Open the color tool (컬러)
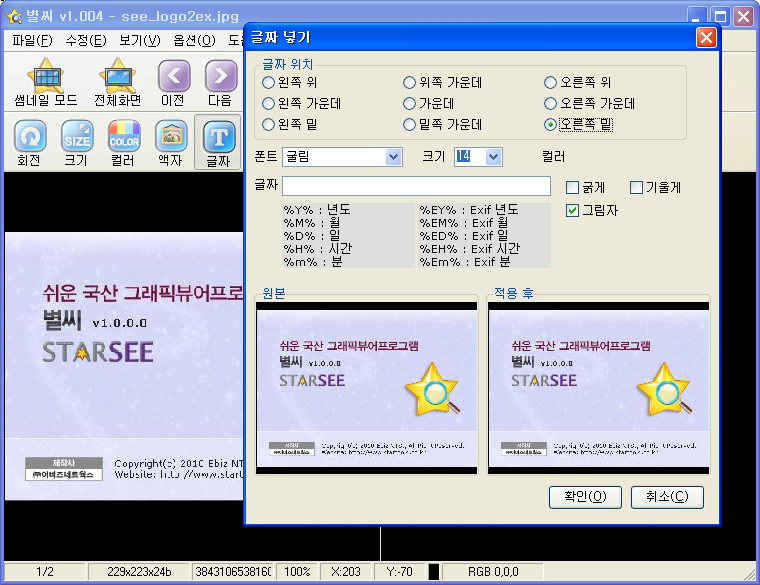This screenshot has height=585, width=760. (124, 143)
